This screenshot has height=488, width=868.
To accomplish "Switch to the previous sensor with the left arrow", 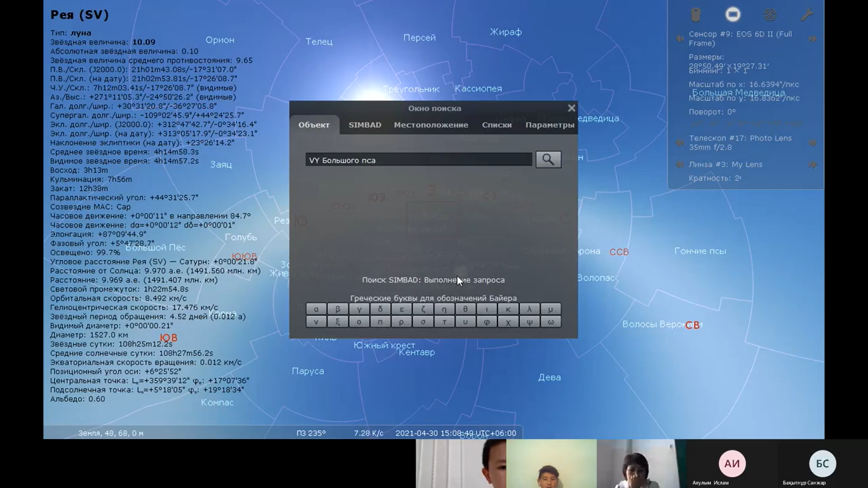I will (680, 39).
